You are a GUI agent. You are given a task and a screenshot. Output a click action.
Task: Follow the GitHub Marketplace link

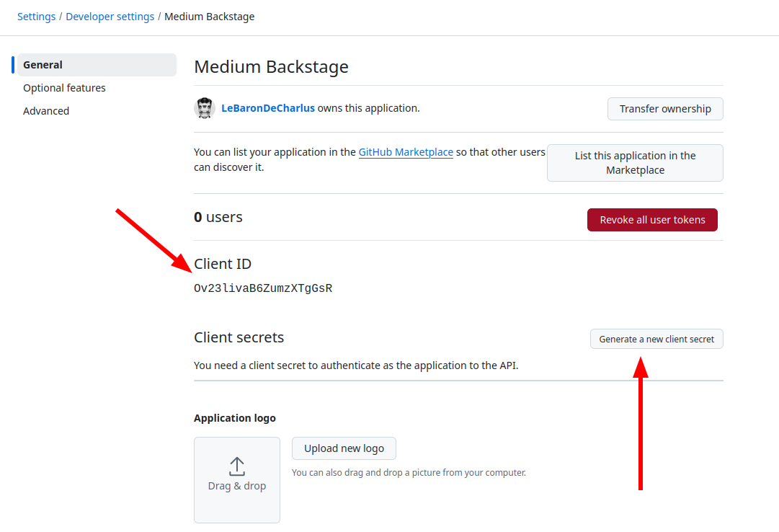point(406,152)
